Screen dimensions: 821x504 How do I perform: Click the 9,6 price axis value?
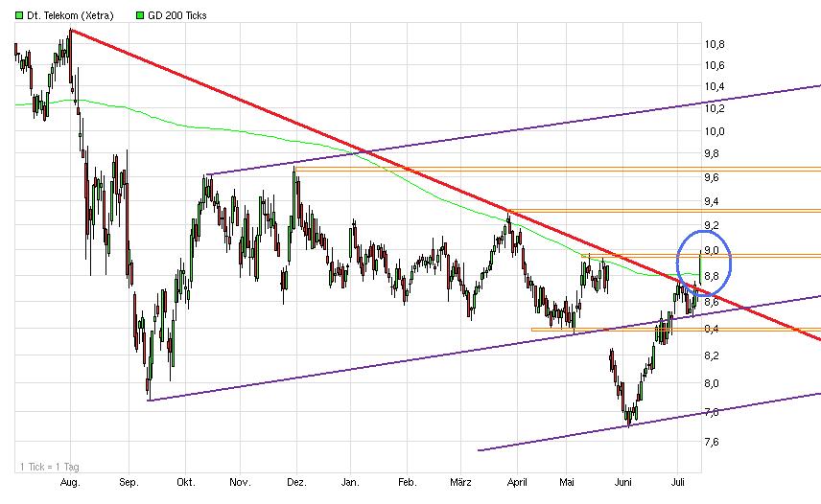[712, 178]
